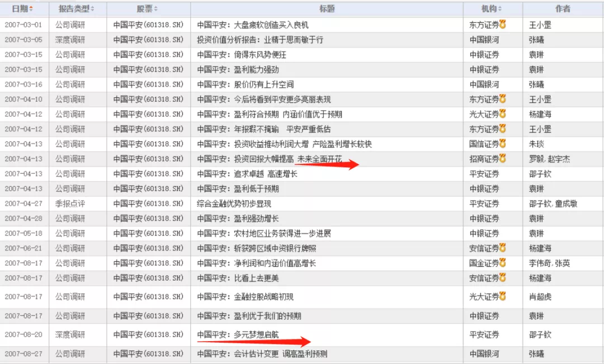Open report 综合金融优势初步显现
604x364 pixels.
pyautogui.click(x=234, y=204)
